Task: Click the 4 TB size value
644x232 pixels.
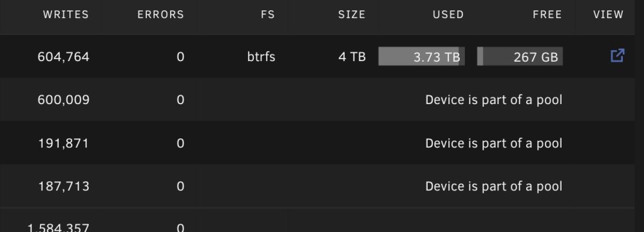Action: pyautogui.click(x=352, y=57)
